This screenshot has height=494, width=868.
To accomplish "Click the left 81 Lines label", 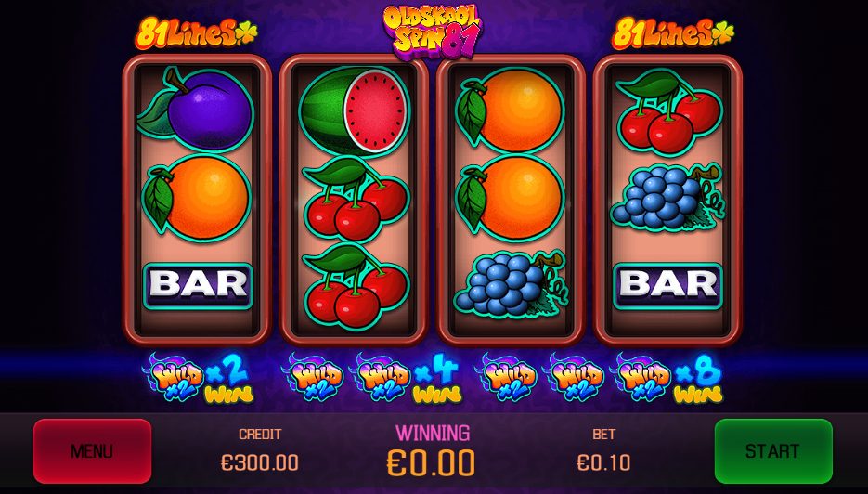I will (x=197, y=33).
